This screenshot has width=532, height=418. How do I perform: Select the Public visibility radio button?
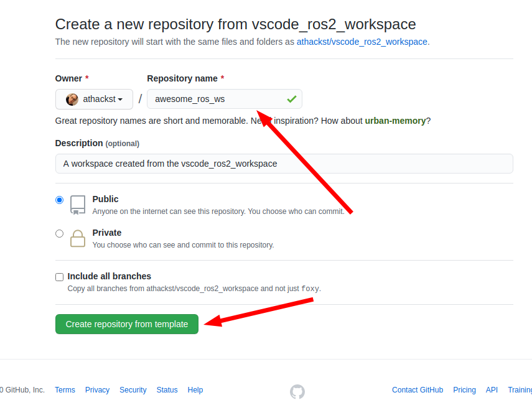pos(59,200)
